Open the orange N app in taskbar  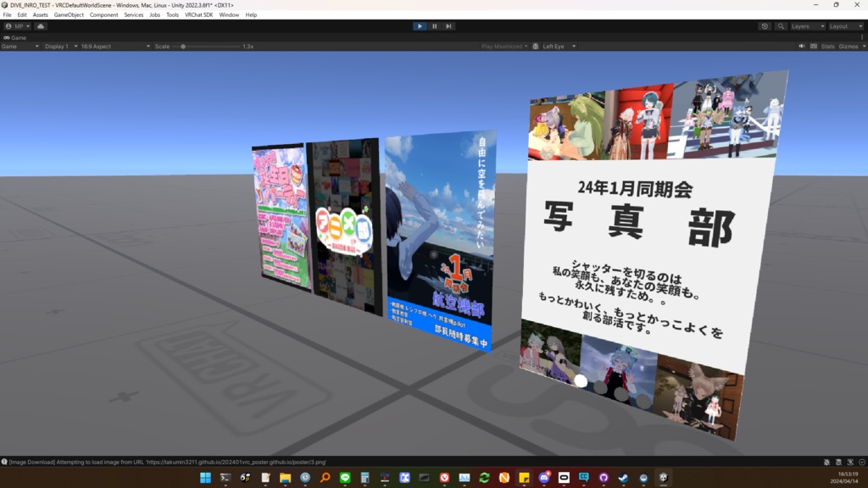click(504, 478)
